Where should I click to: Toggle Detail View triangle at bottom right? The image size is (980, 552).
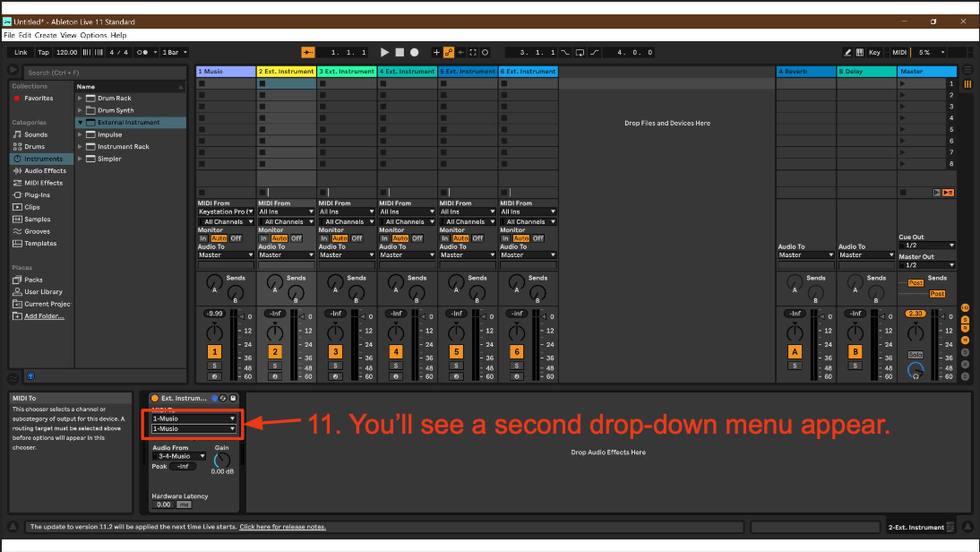pyautogui.click(x=967, y=527)
